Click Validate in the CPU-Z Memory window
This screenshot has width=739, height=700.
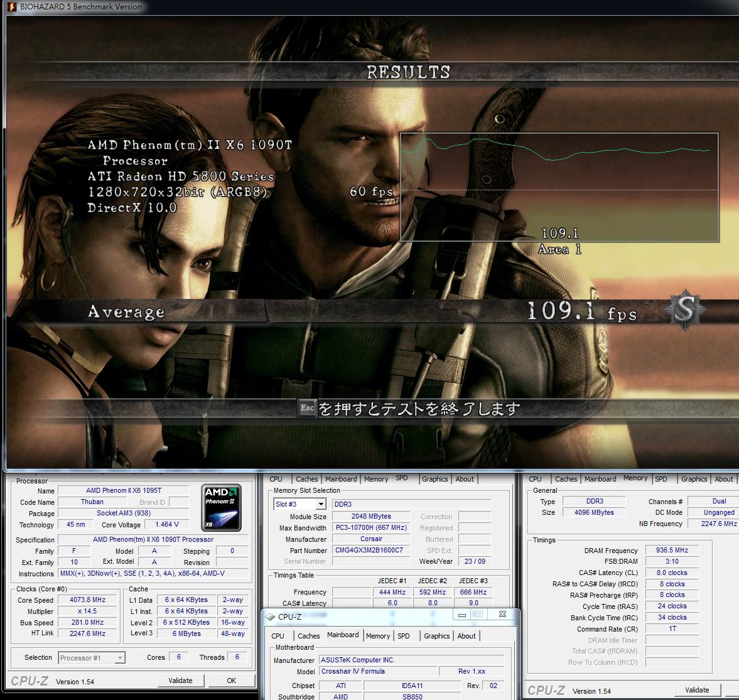(697, 690)
